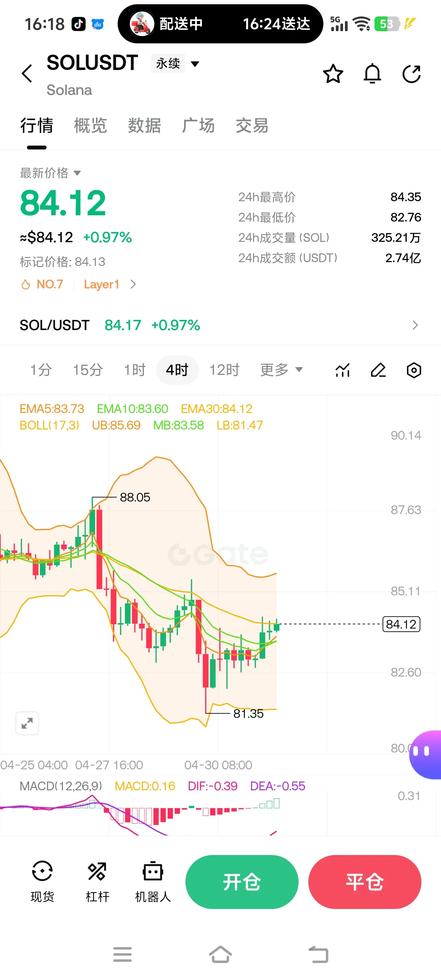This screenshot has height=980, width=441.
Task: Expand the 最新价格 price type dropdown
Action: [50, 173]
